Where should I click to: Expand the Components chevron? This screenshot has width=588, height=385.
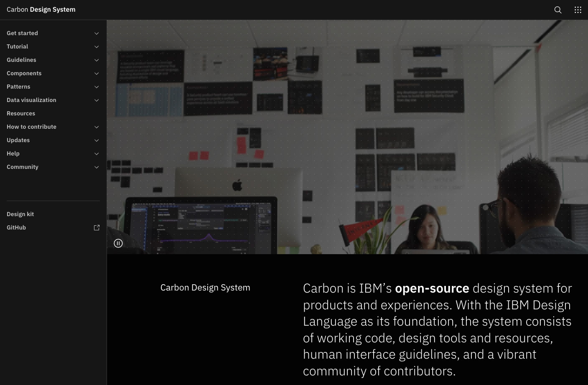(x=97, y=74)
